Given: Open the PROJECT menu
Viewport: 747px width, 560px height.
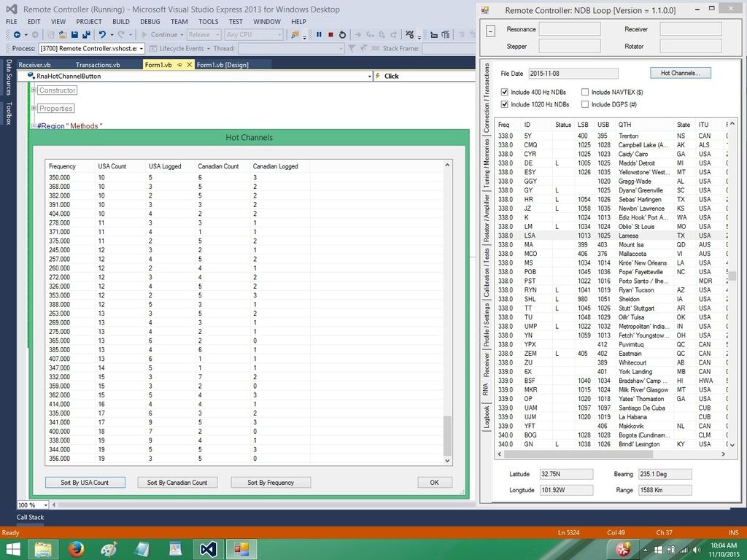Looking at the screenshot, I should click(x=89, y=21).
